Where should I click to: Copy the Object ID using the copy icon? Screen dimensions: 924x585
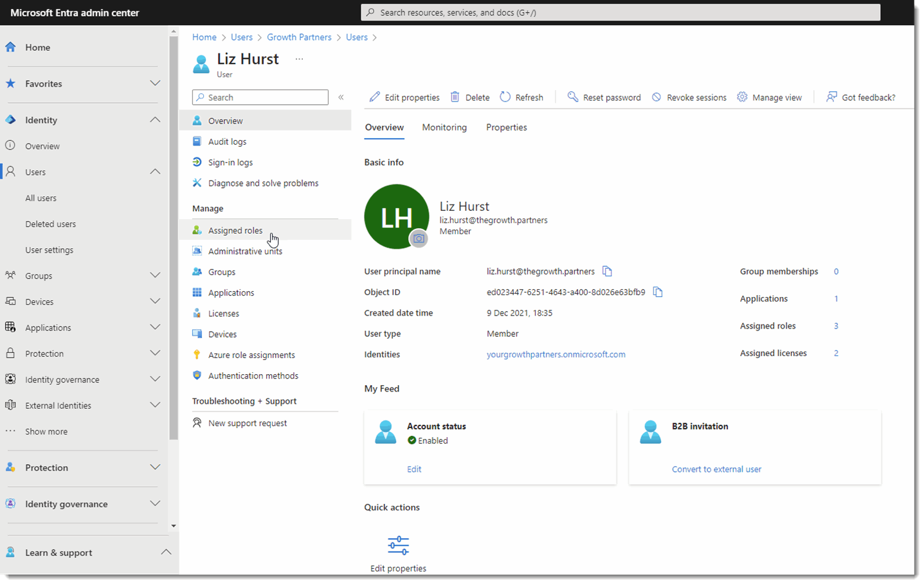[x=657, y=292]
